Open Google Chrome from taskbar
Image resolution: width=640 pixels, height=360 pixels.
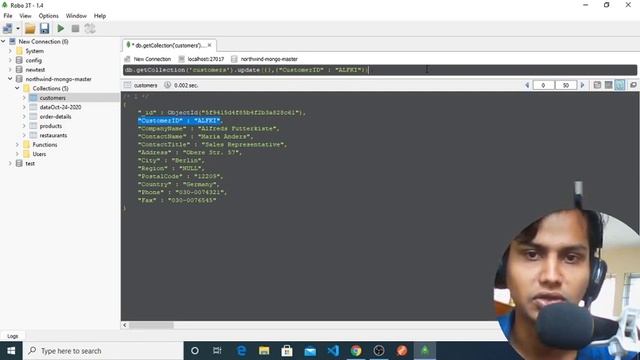point(356,351)
